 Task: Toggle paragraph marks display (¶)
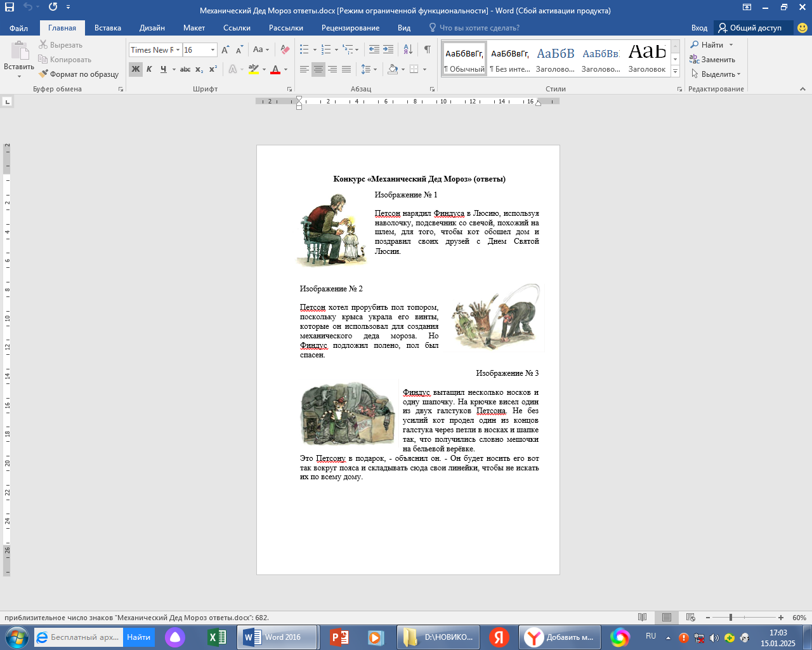[427, 50]
